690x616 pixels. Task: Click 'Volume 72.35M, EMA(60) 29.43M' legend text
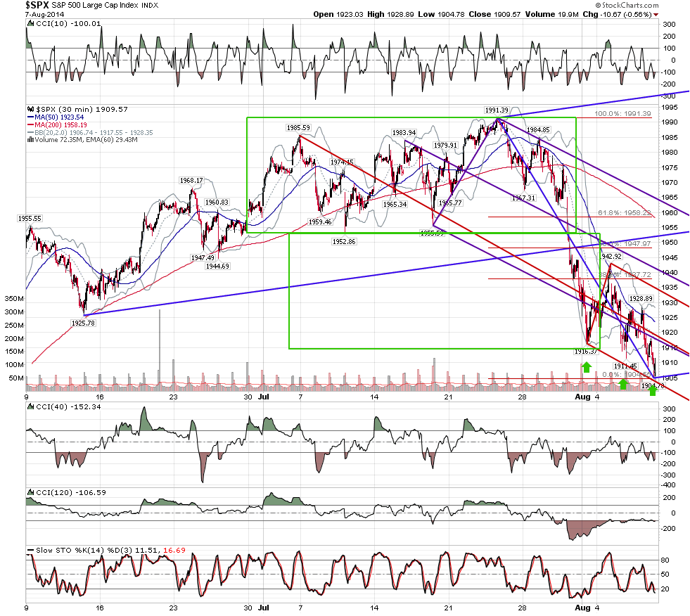[86, 139]
